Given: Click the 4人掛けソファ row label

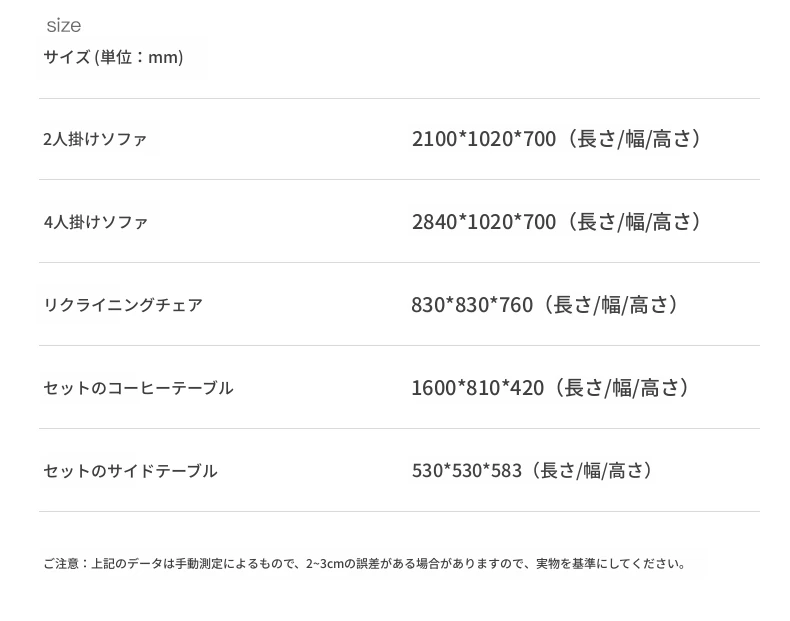Looking at the screenshot, I should tap(95, 222).
